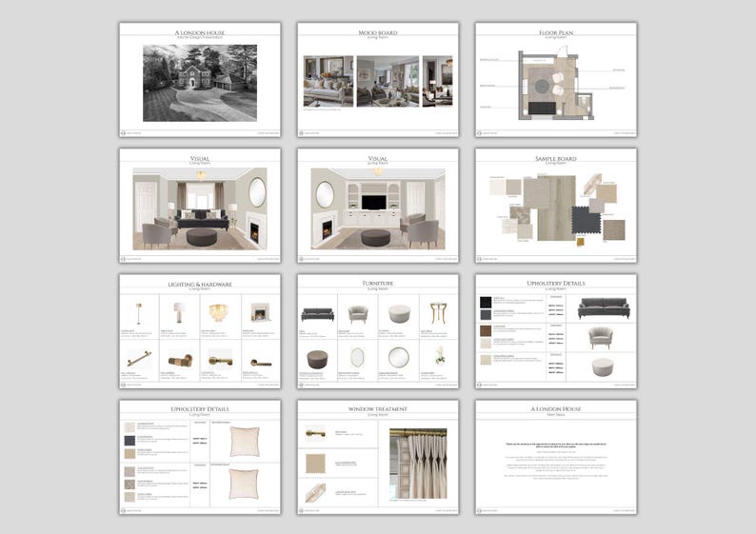Screen dimensions: 756x534
Task: Select the "Floor Plan" page heading
Action: (556, 32)
